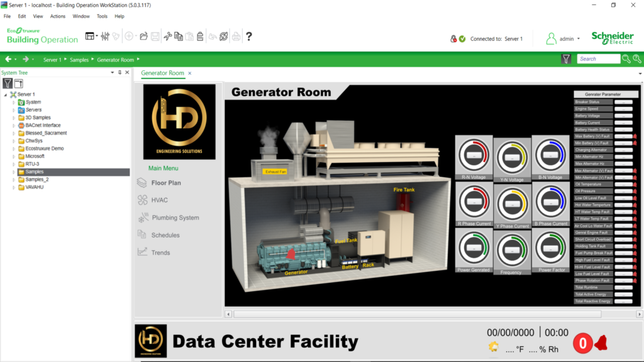Toggle the System Tree pin icon

119,73
